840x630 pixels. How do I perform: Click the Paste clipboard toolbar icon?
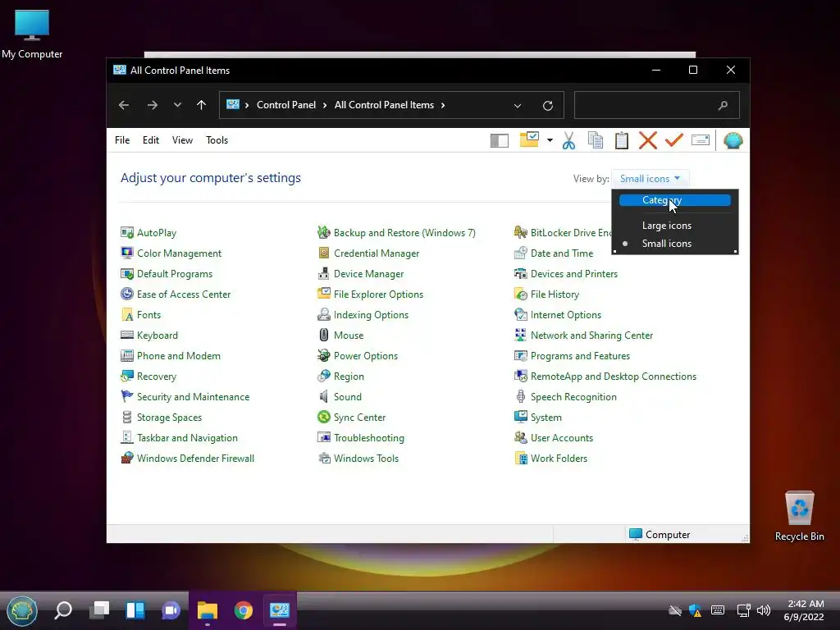click(622, 140)
